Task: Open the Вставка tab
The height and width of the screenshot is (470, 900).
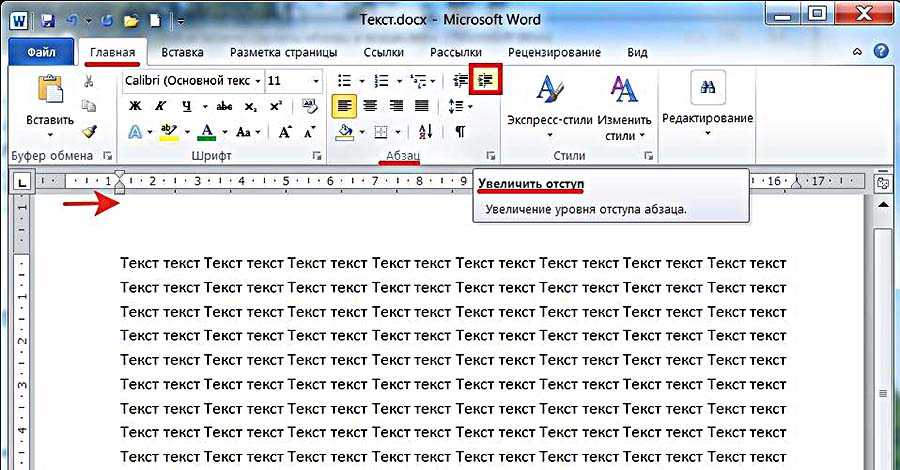Action: pos(182,52)
